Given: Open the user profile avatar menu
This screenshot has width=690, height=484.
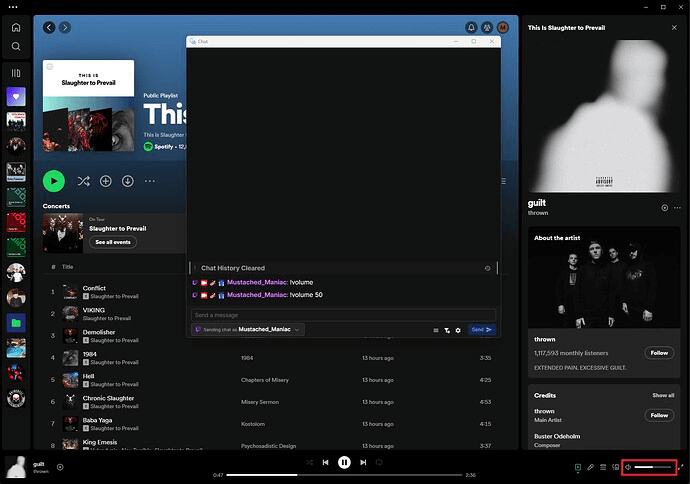Looking at the screenshot, I should [503, 28].
